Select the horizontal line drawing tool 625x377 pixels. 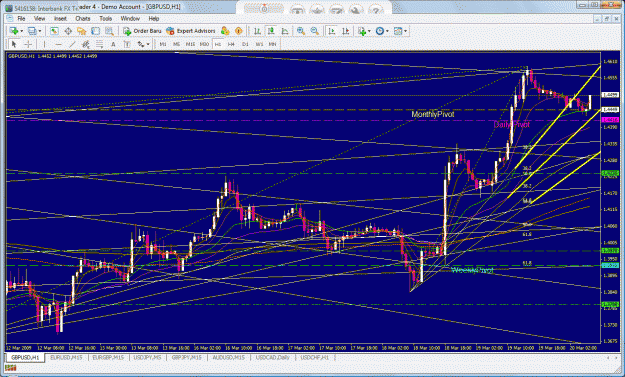(59, 44)
